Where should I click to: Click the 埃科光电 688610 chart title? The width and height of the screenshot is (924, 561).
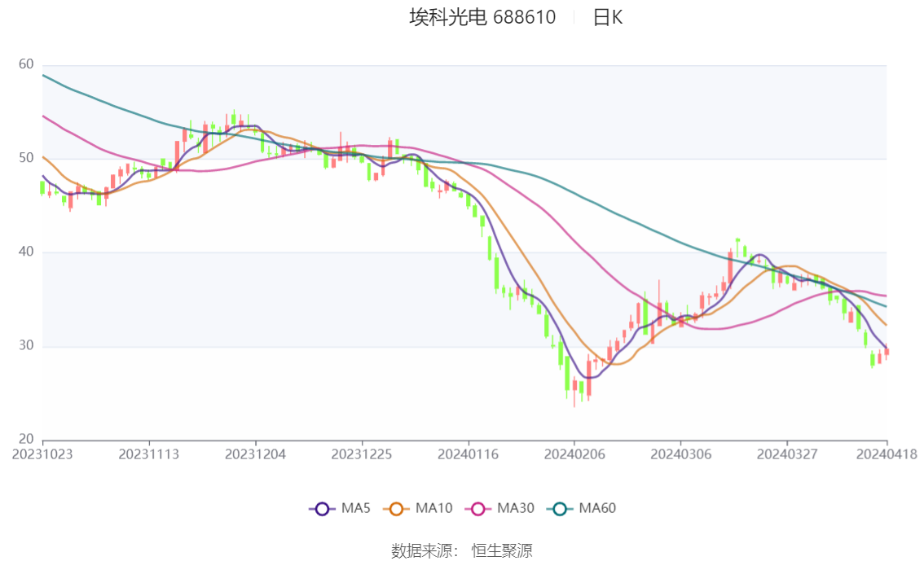coord(482,17)
